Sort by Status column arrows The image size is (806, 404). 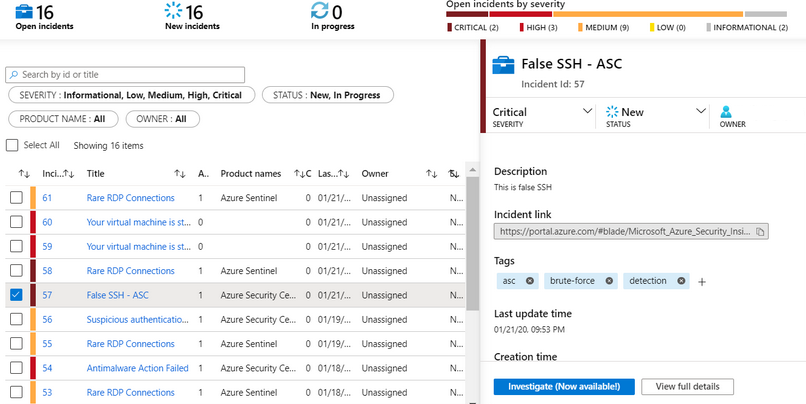click(x=454, y=174)
